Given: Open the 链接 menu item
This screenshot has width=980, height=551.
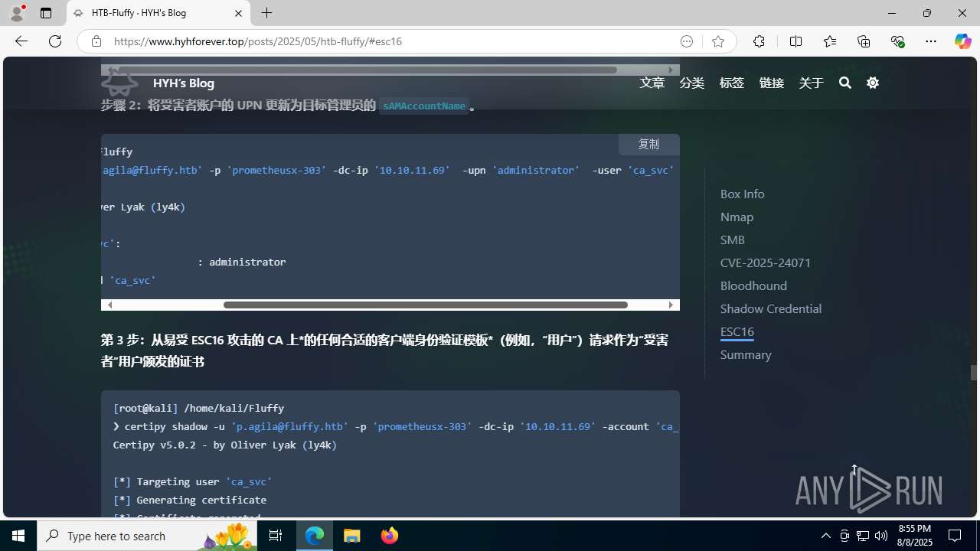Looking at the screenshot, I should [x=772, y=83].
